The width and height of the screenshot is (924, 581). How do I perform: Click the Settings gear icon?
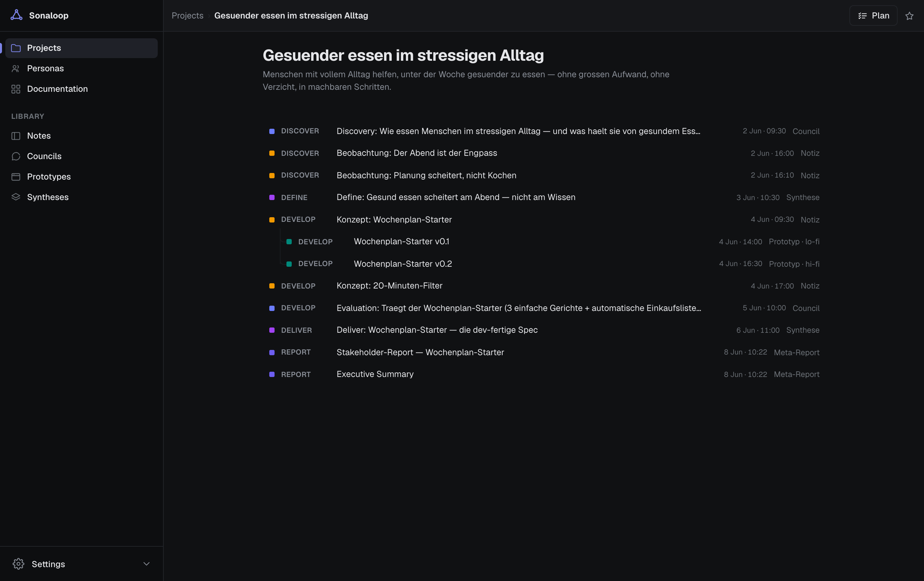[x=18, y=564]
